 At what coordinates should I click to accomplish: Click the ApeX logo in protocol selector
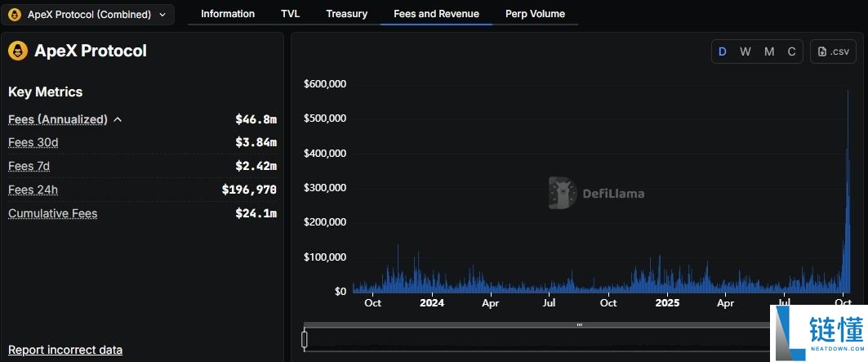15,15
